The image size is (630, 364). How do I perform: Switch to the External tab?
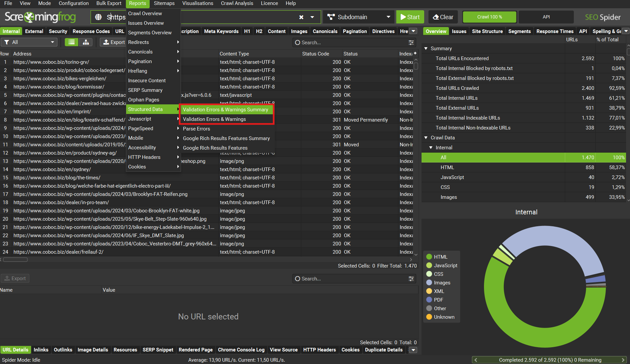[34, 31]
